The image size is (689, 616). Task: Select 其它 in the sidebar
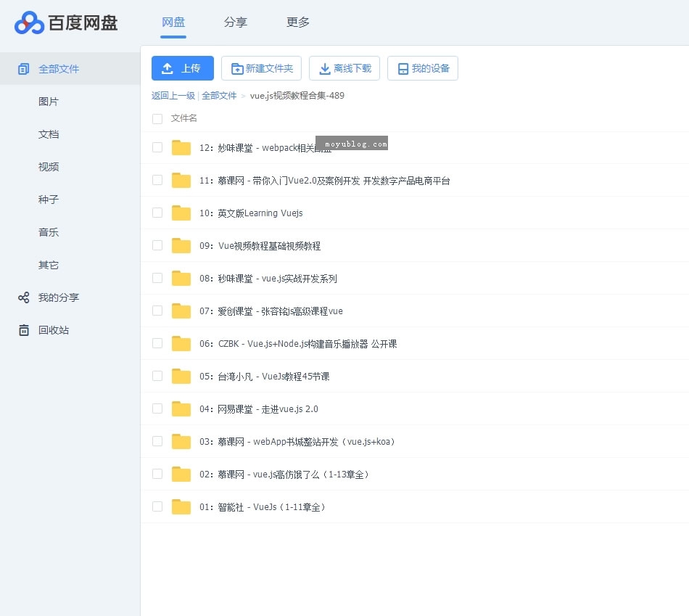point(49,265)
